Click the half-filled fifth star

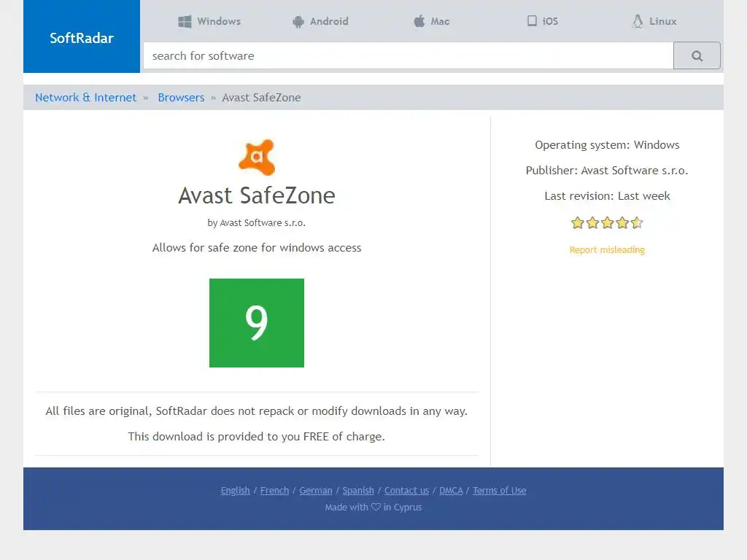[x=637, y=223]
